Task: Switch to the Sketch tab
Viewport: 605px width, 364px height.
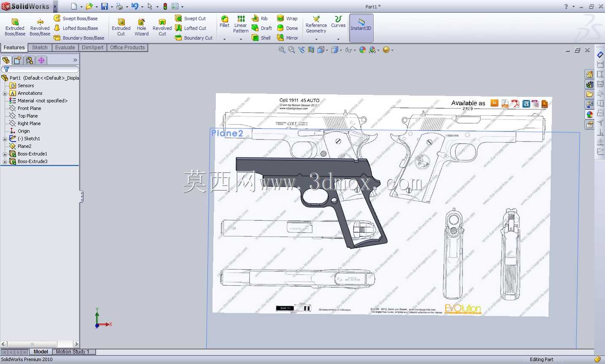Action: point(40,48)
